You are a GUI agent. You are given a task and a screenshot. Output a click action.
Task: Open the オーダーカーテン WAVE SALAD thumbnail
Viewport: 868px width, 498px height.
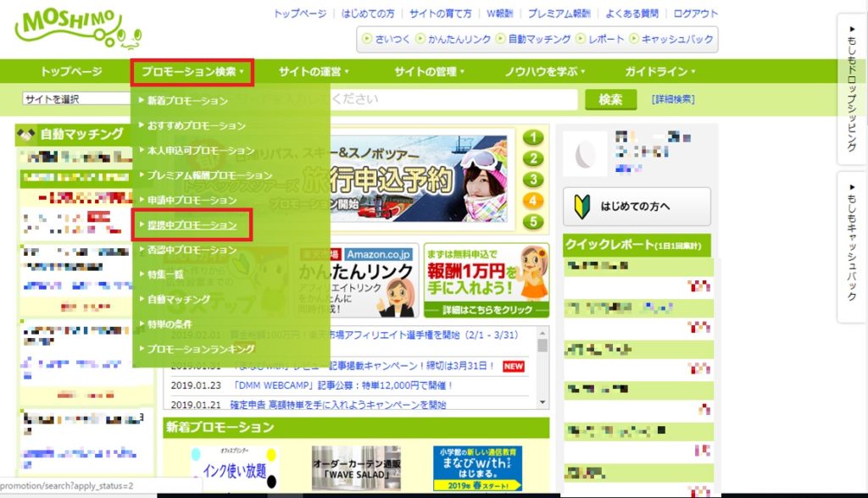pyautogui.click(x=356, y=468)
